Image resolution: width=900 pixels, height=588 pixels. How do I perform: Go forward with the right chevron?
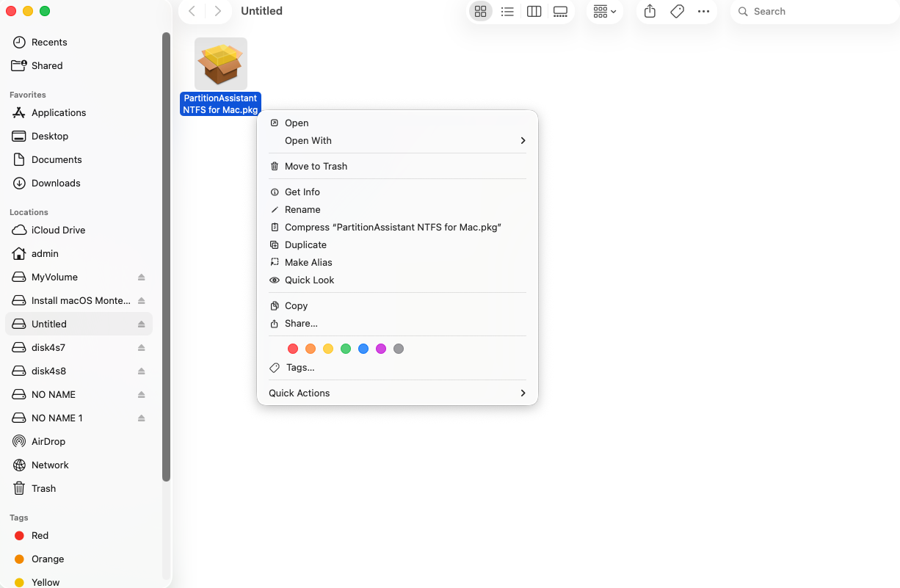tap(217, 11)
